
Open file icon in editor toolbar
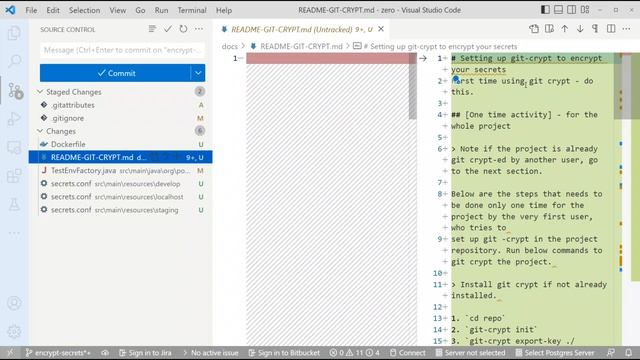coord(534,29)
